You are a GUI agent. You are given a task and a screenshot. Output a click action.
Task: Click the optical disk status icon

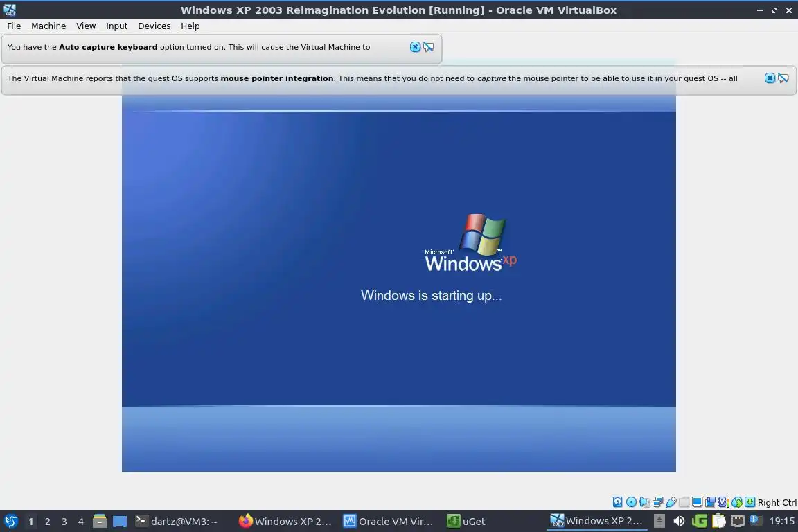point(631,502)
